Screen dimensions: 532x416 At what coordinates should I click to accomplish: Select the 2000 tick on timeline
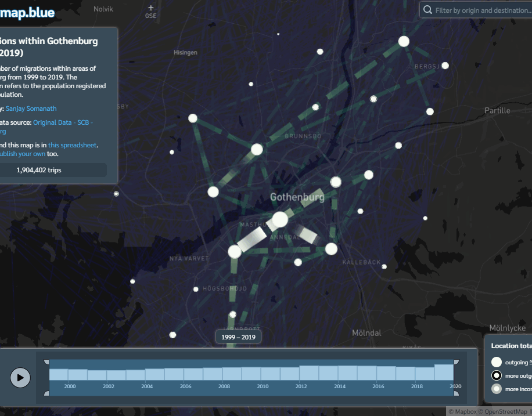[x=70, y=386]
